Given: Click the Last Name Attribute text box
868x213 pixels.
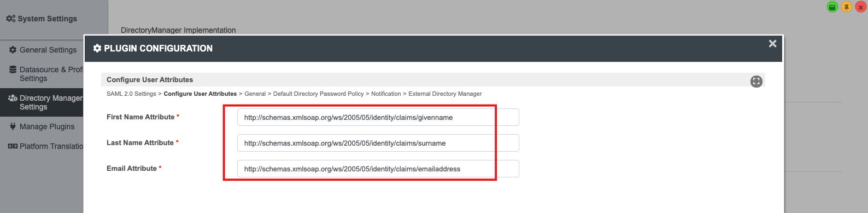Looking at the screenshot, I should tap(378, 143).
